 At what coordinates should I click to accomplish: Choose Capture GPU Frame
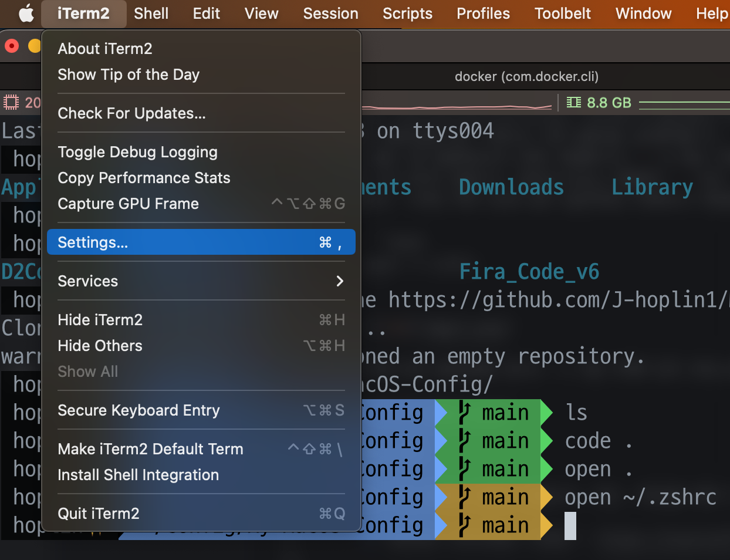(201, 204)
